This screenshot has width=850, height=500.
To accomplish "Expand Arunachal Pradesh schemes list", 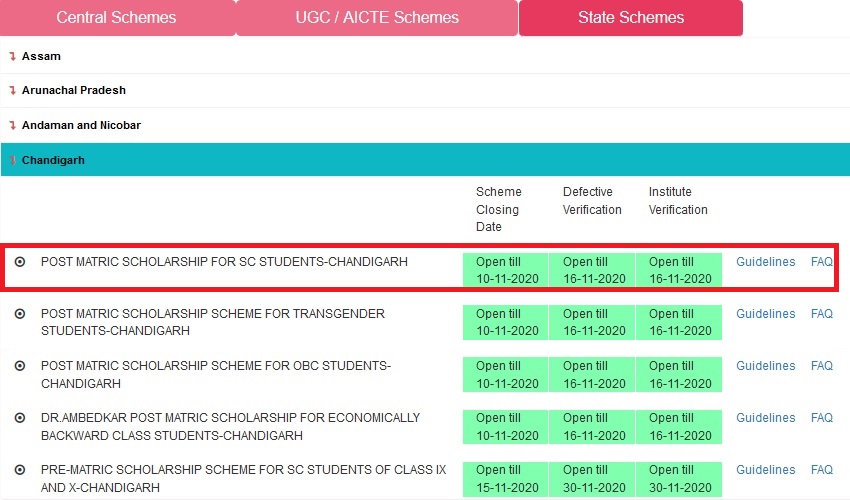I will (74, 90).
